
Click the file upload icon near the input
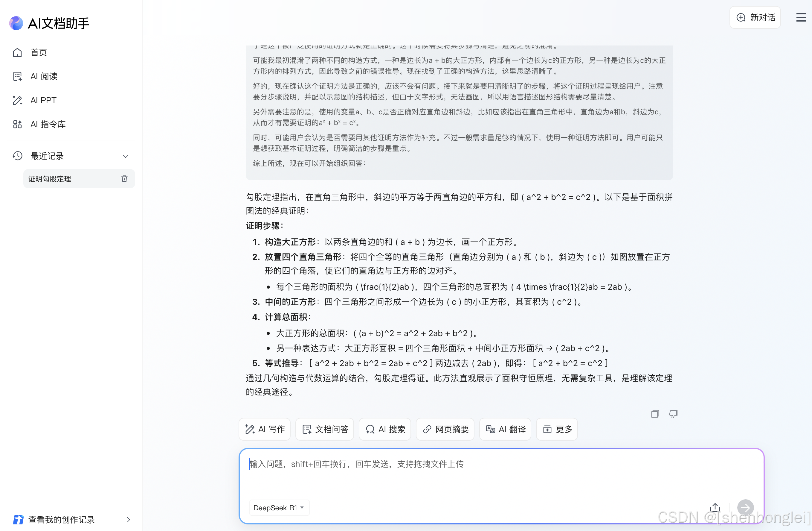coord(715,507)
